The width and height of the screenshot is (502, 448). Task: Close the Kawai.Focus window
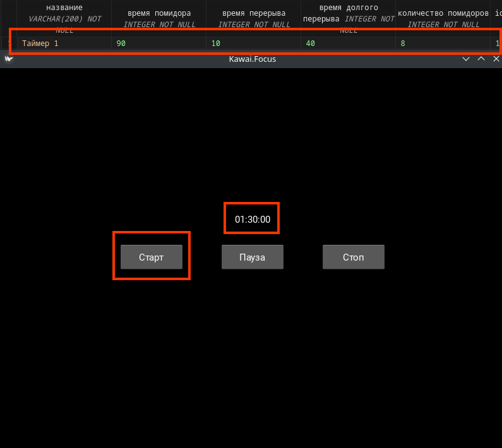496,59
